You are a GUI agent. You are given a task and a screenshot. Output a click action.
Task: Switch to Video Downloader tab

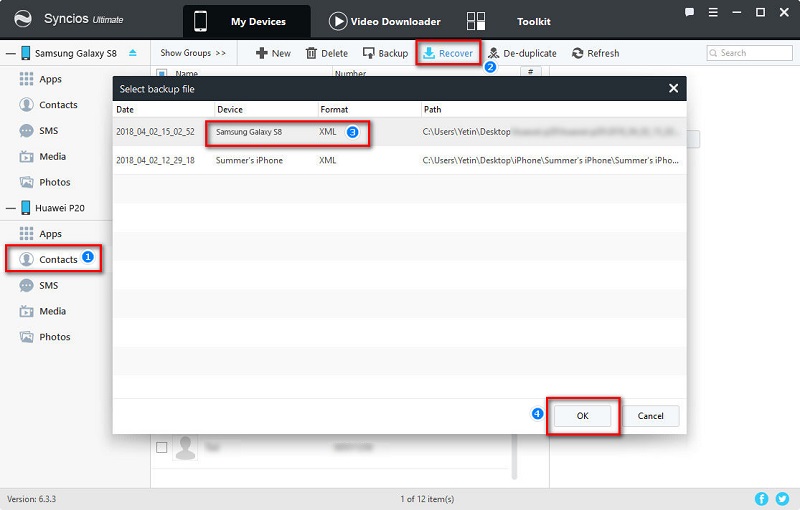[385, 21]
